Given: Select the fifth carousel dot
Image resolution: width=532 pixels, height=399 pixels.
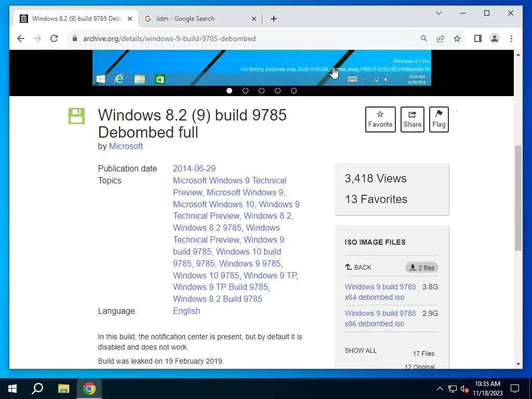Looking at the screenshot, I should point(294,90).
